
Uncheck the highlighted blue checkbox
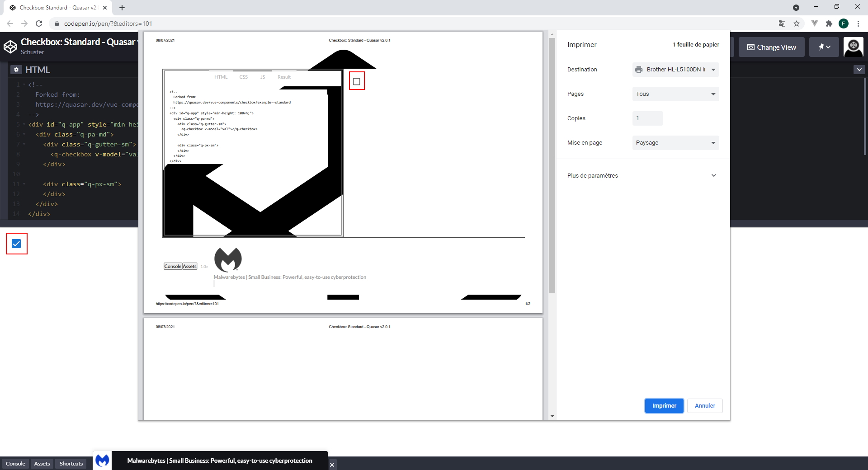[16, 244]
